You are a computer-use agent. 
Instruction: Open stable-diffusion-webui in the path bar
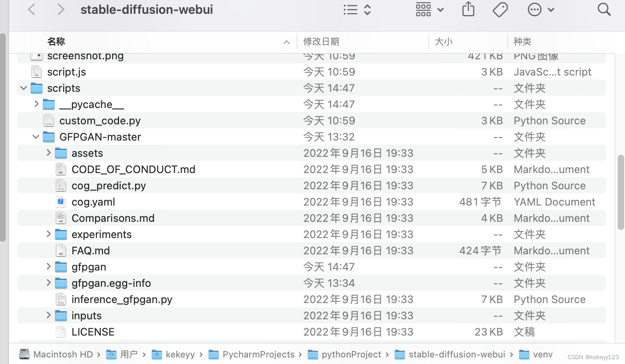(x=450, y=354)
